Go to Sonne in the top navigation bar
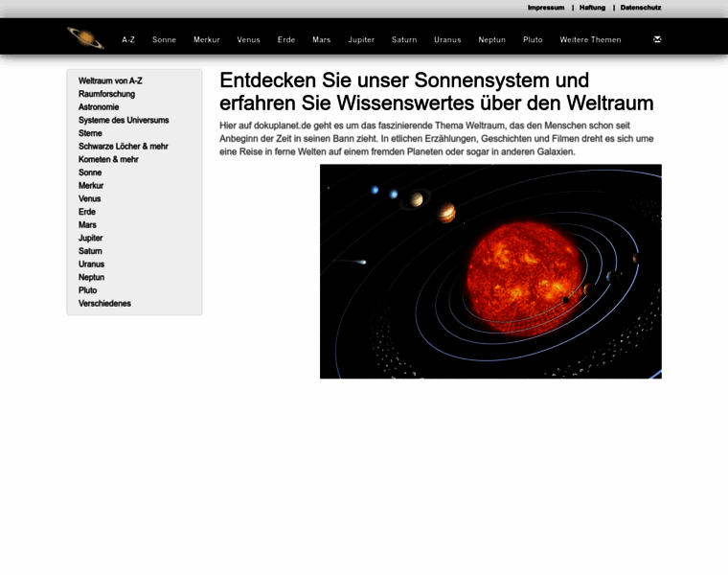 [164, 40]
